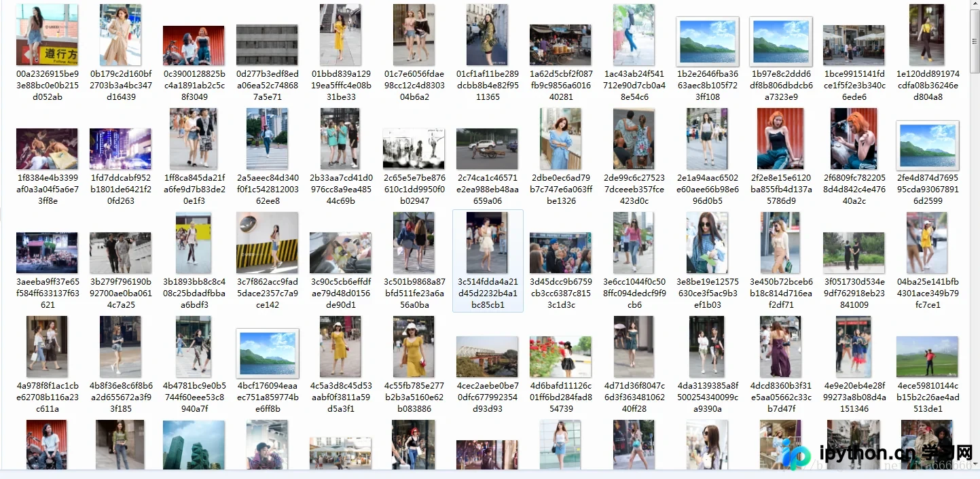Select the file name starting 2a5aeec84d340
980x479 pixels.
(x=267, y=190)
